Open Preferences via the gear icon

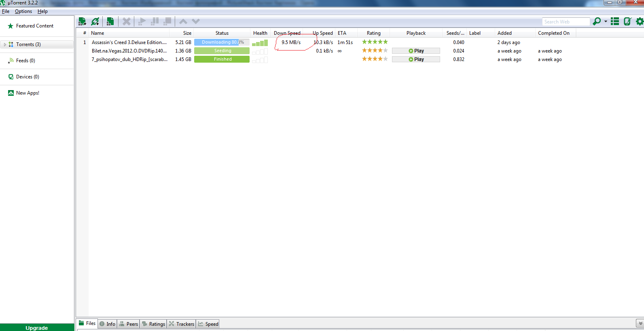(640, 21)
